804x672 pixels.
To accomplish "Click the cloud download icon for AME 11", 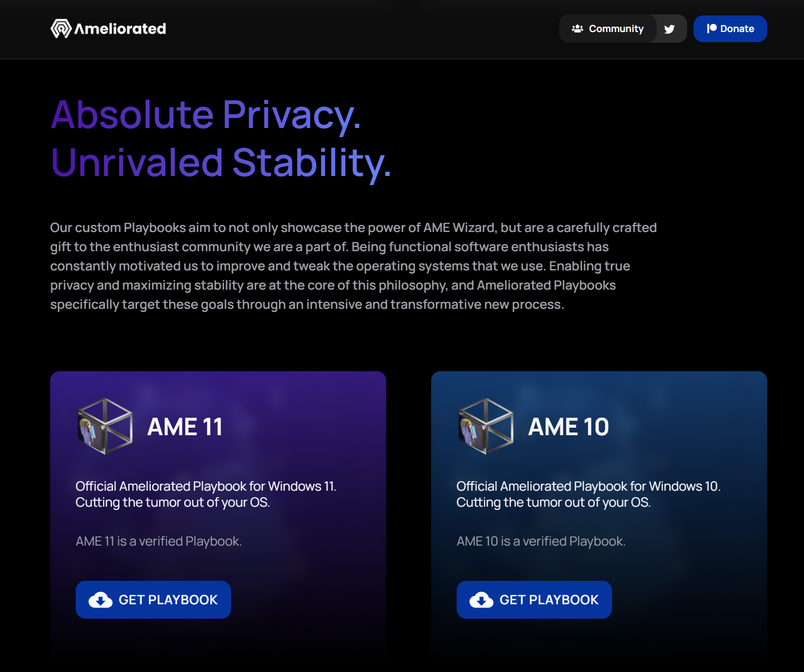I will [100, 600].
